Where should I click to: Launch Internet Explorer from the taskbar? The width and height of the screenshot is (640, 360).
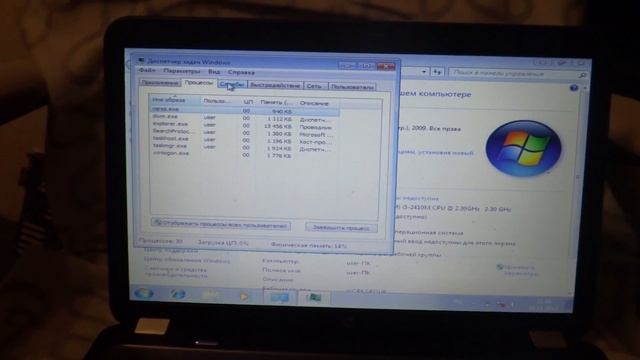point(177,294)
